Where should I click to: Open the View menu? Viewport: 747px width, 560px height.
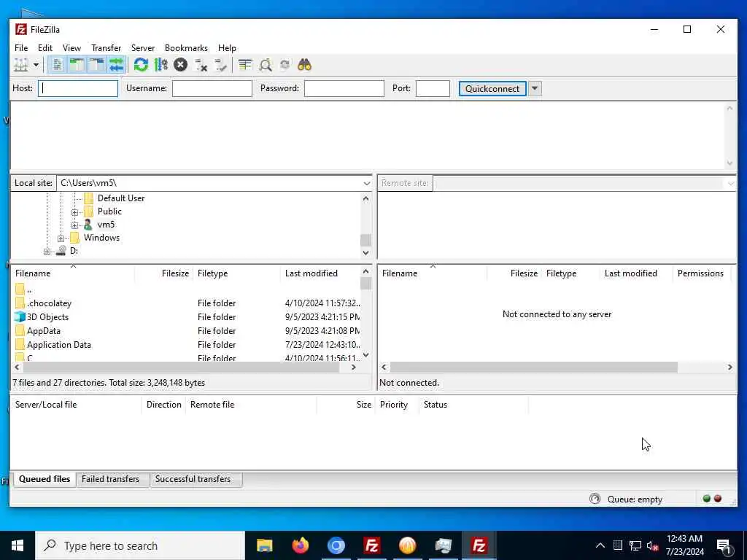(x=72, y=48)
